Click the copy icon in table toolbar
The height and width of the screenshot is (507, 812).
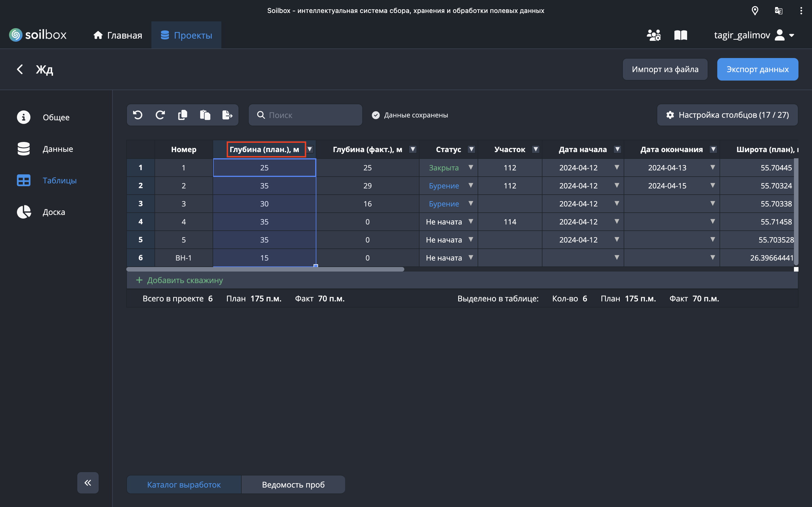[182, 115]
